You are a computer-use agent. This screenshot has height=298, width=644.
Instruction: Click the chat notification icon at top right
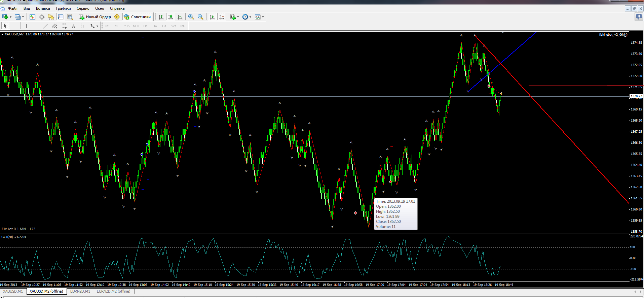point(639,16)
